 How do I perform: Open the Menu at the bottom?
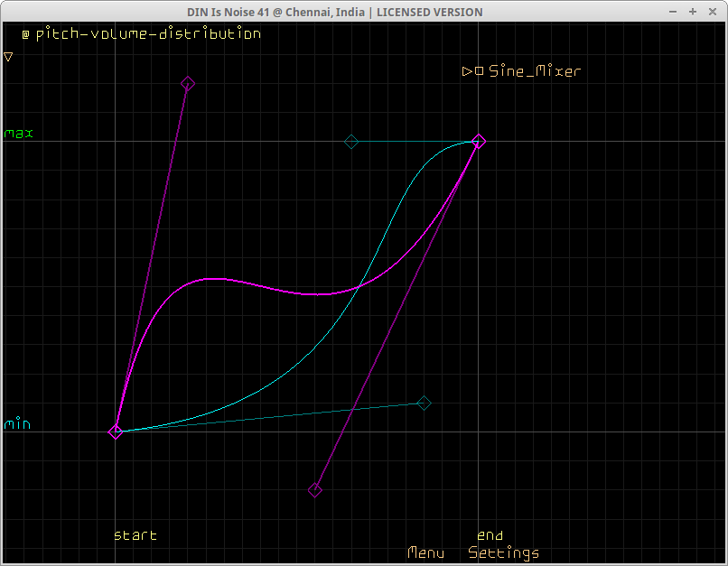pyautogui.click(x=425, y=552)
